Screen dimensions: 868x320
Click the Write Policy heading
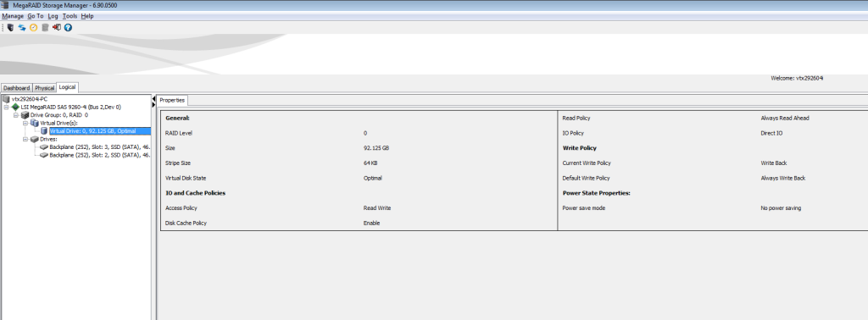580,148
